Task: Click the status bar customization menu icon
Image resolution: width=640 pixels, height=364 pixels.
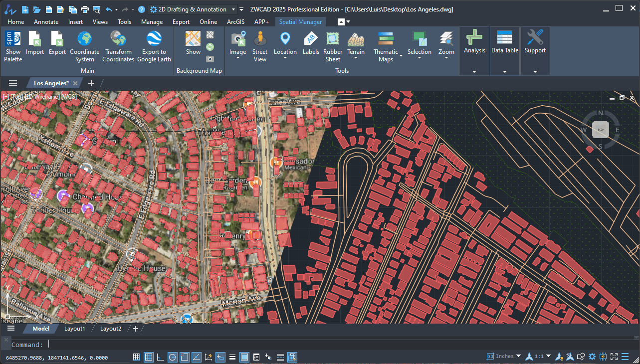Action: tap(625, 357)
